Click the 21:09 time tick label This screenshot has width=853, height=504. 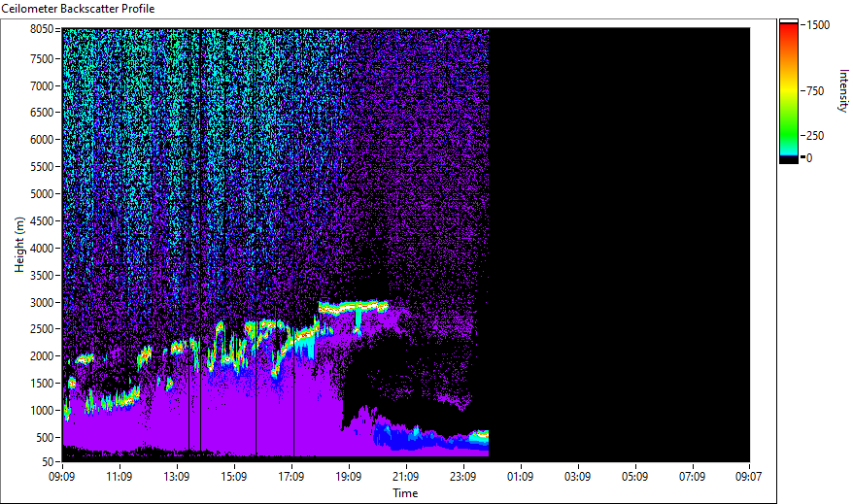[406, 477]
